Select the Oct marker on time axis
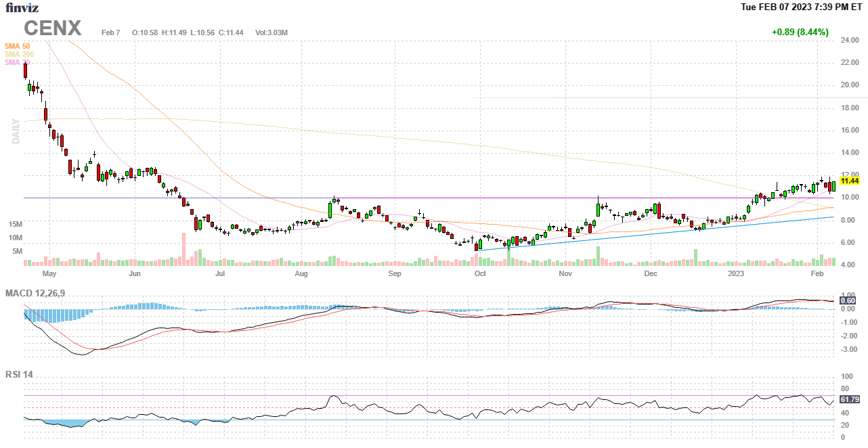868x448 pixels. coord(480,274)
